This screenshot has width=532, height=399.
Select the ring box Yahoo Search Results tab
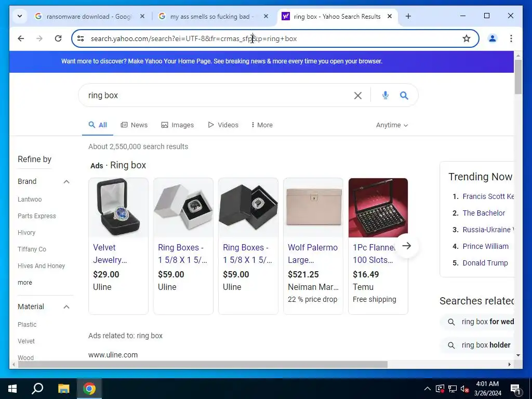337,16
